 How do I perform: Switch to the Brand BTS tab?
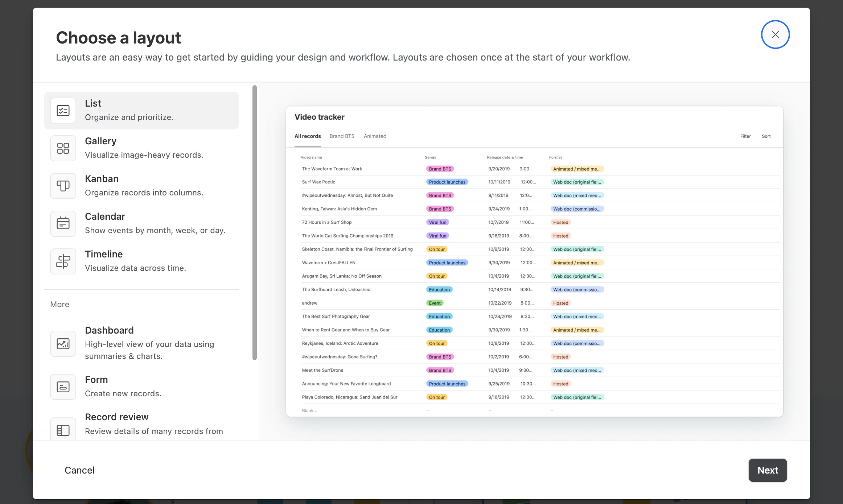[342, 136]
